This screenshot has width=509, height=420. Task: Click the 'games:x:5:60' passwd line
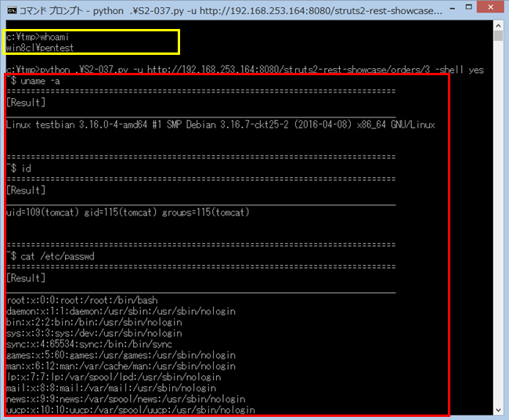click(x=121, y=355)
